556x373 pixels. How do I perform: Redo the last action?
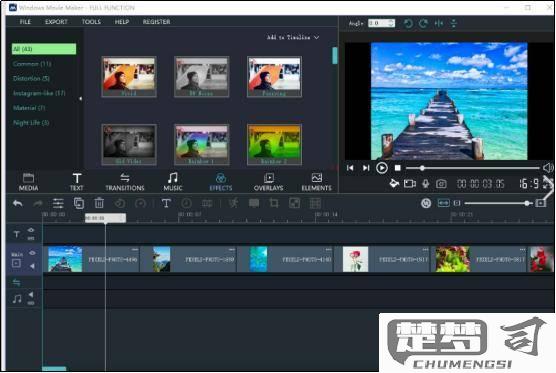coord(38,204)
